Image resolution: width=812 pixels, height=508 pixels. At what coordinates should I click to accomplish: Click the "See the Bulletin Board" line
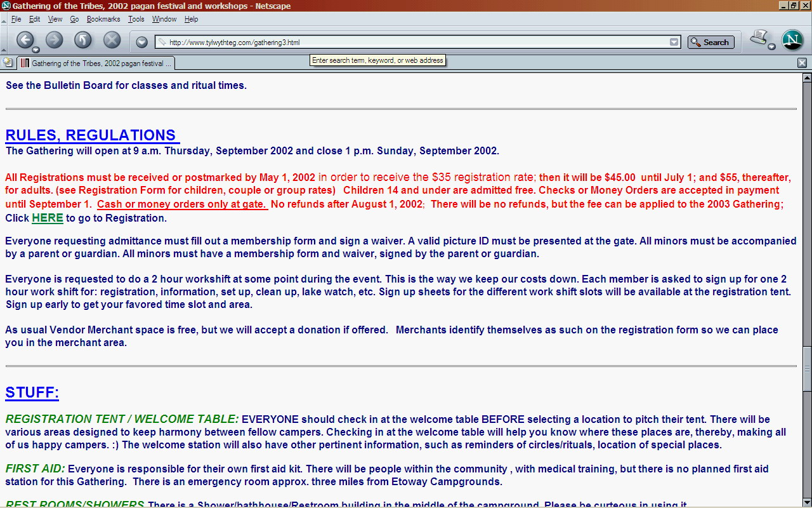pos(126,85)
